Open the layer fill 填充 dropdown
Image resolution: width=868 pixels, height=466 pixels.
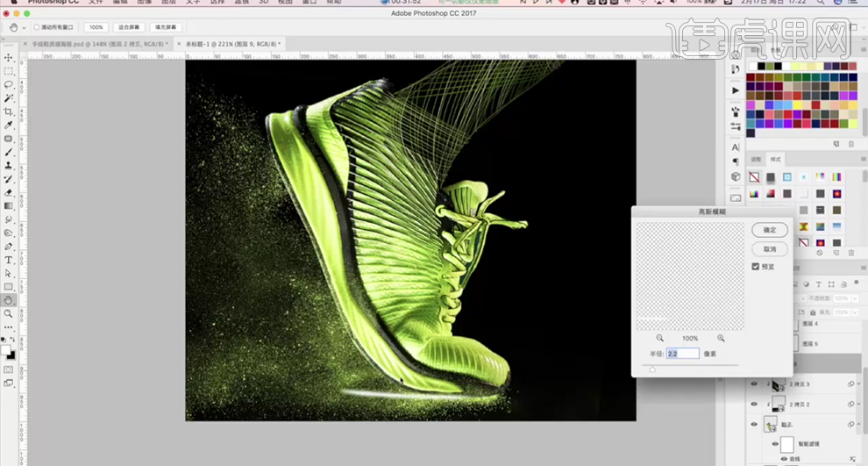click(x=857, y=312)
